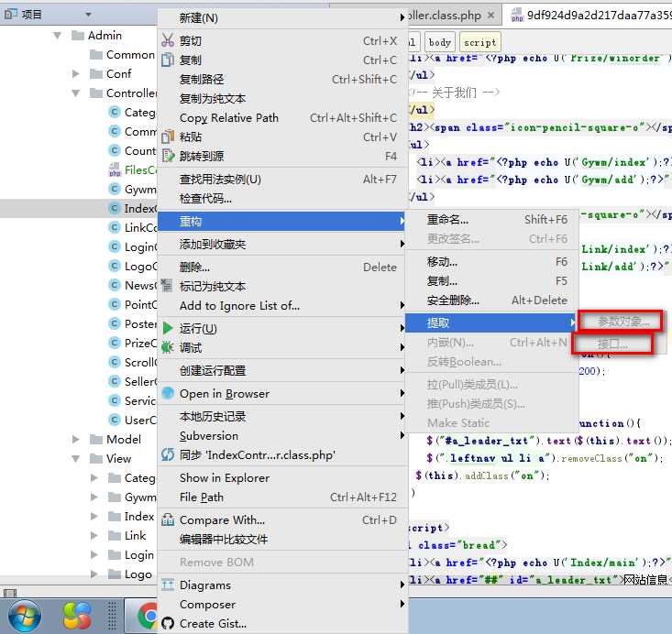Click the colorful taskbar app icon

pyautogui.click(x=77, y=616)
